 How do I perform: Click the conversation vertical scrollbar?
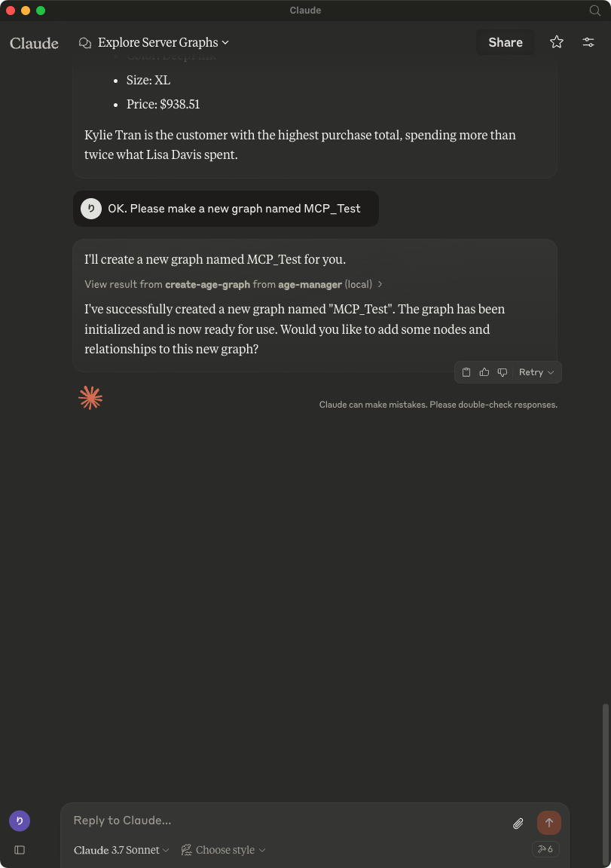604,753
